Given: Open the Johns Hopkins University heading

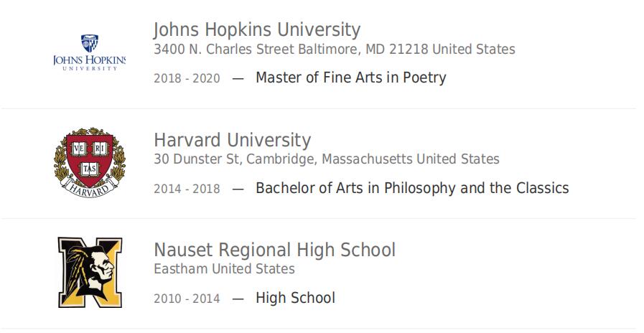Looking at the screenshot, I should (x=257, y=29).
